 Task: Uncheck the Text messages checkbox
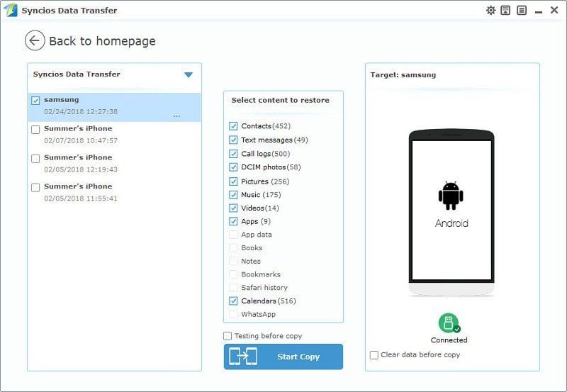click(x=233, y=140)
